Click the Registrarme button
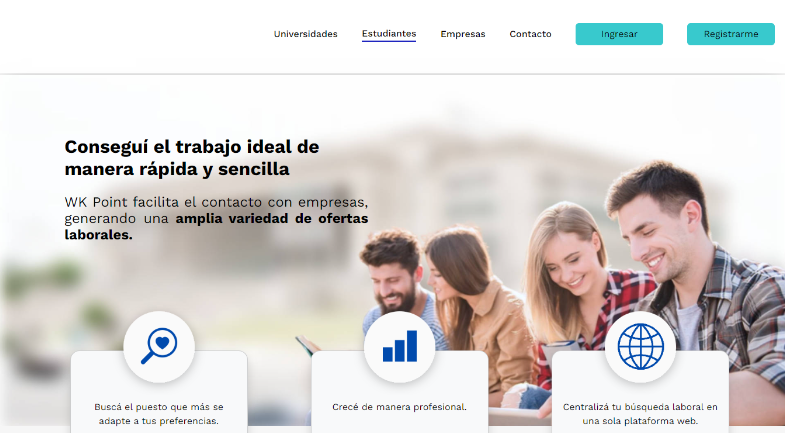The width and height of the screenshot is (785, 433). coord(730,34)
